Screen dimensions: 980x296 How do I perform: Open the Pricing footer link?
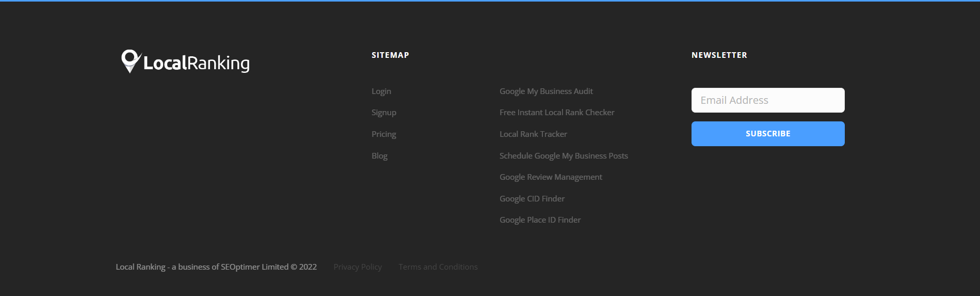point(384,134)
